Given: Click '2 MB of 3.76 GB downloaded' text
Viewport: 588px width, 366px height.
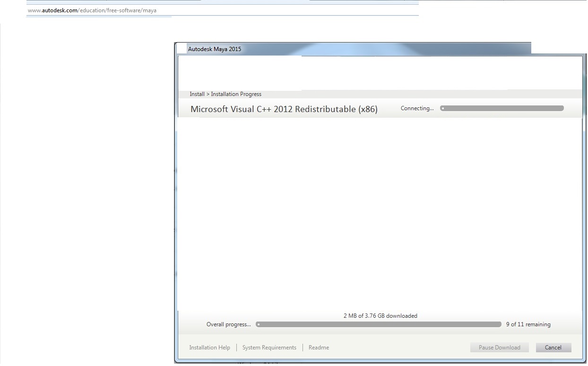Looking at the screenshot, I should coord(380,316).
